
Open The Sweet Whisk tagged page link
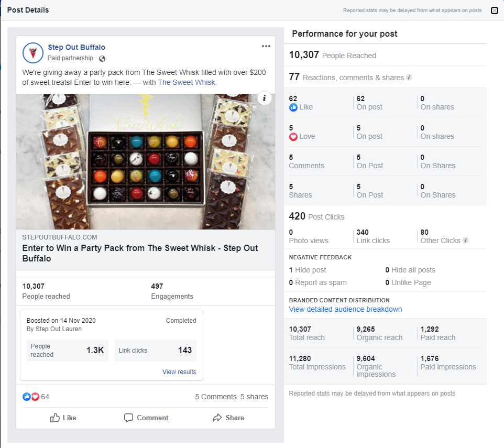point(187,82)
